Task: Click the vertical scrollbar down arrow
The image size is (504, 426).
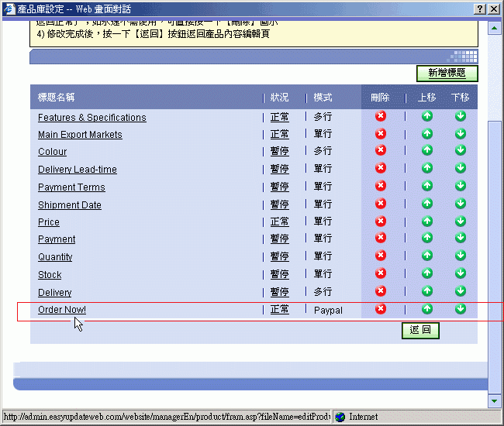Action: pyautogui.click(x=495, y=400)
